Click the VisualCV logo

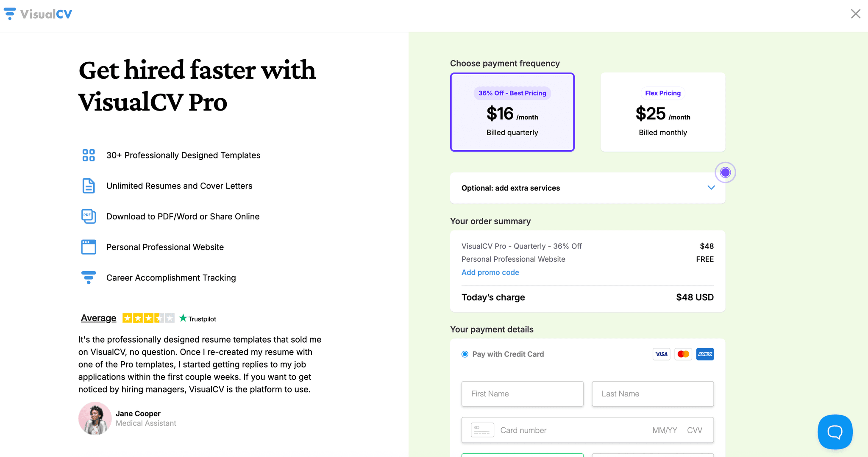[38, 14]
